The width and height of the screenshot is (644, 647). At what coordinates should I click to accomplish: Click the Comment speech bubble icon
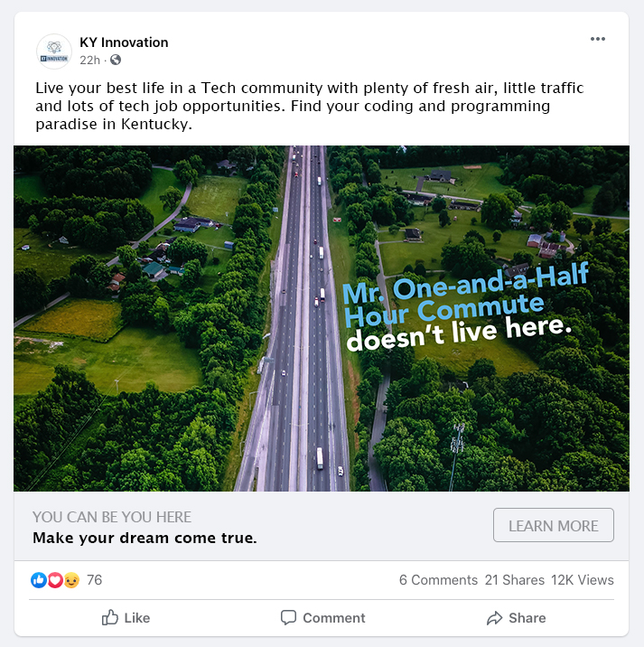click(288, 617)
